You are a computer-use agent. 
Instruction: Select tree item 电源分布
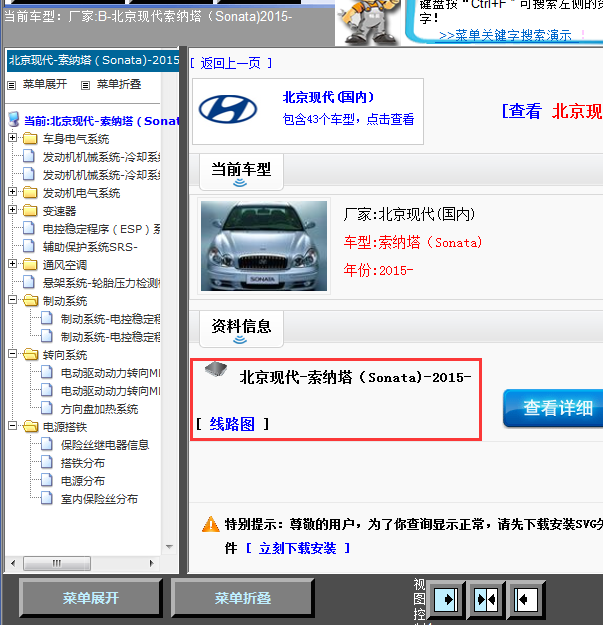[x=82, y=481]
